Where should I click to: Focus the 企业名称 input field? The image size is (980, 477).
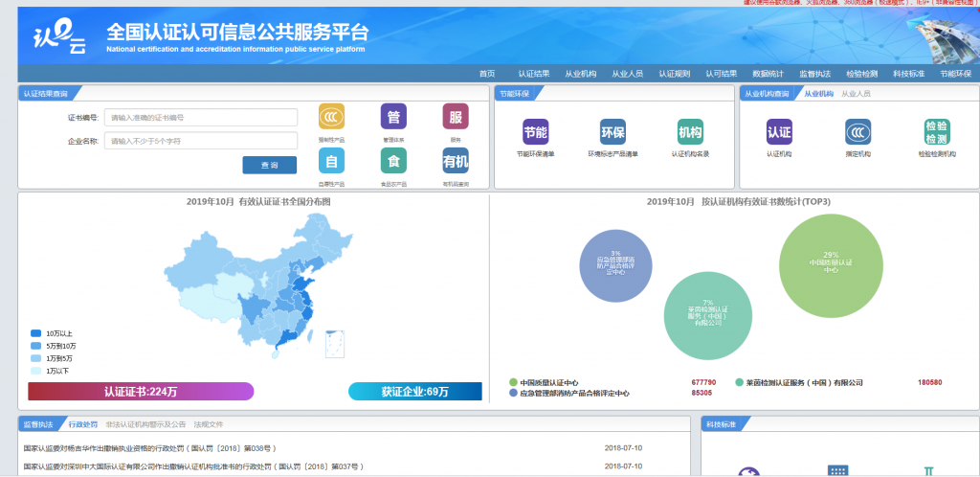[x=201, y=141]
